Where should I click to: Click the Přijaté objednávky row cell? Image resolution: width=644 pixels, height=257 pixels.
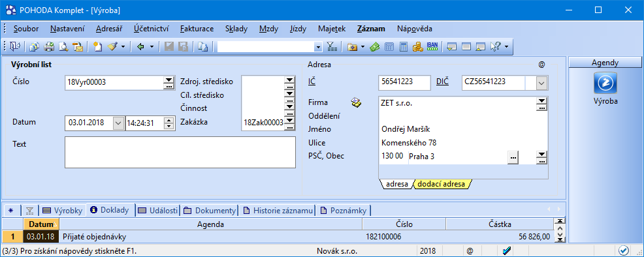pyautogui.click(x=211, y=237)
